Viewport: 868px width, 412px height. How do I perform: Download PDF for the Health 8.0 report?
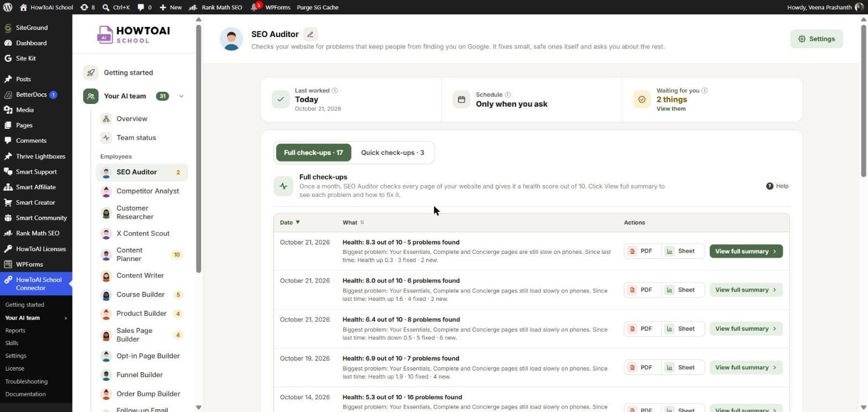pos(642,290)
